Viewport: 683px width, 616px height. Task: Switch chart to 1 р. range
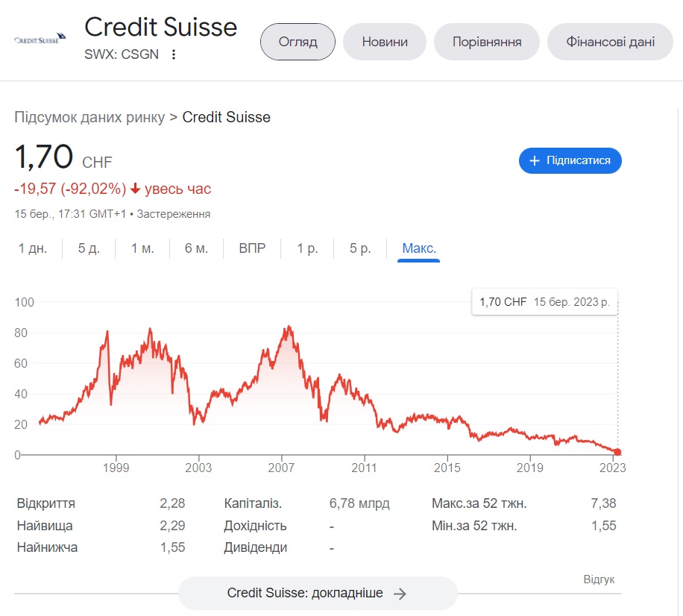click(x=307, y=248)
